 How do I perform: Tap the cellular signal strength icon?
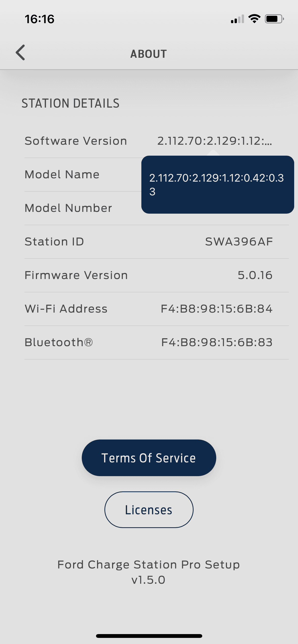tap(237, 19)
